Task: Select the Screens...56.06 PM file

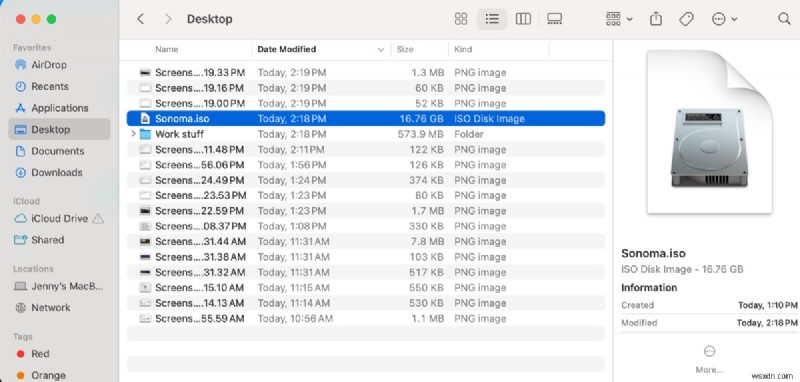Action: 366,165
